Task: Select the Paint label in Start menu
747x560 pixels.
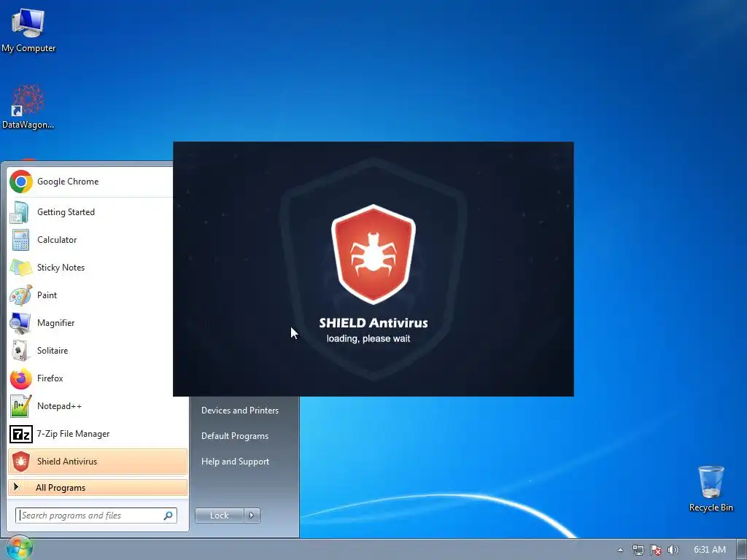Action: (x=47, y=295)
